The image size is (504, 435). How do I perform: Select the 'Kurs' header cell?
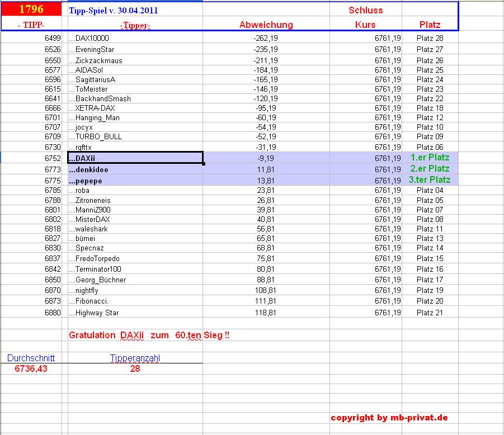(365, 25)
